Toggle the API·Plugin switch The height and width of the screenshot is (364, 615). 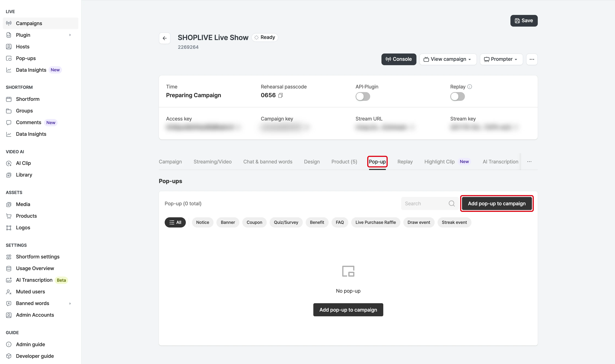tap(363, 97)
